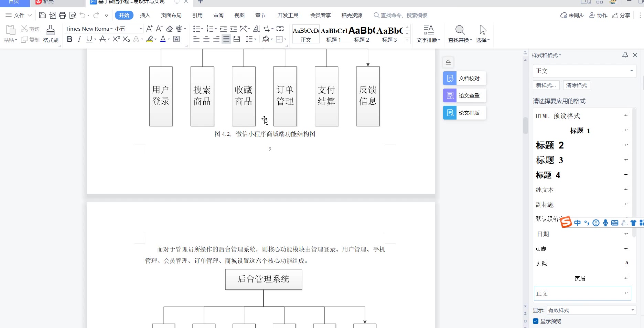The height and width of the screenshot is (328, 644).
Task: Apply Superscript formatting
Action: (x=116, y=39)
